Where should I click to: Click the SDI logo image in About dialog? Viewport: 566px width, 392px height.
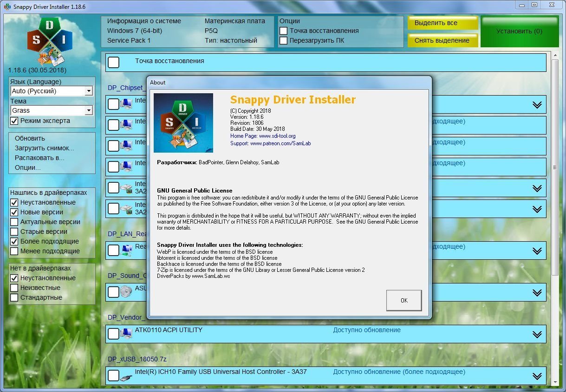183,123
